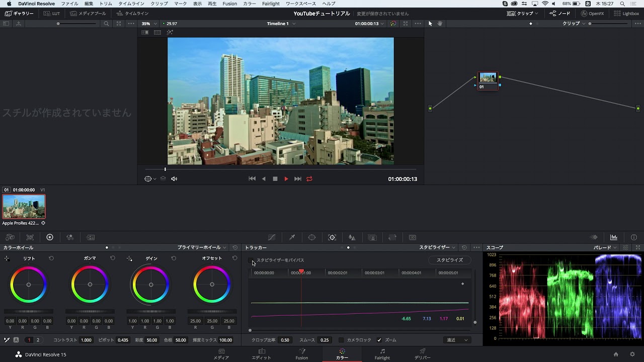This screenshot has height=362, width=644.
Task: Switch to wheels page 2
Action: [37, 340]
